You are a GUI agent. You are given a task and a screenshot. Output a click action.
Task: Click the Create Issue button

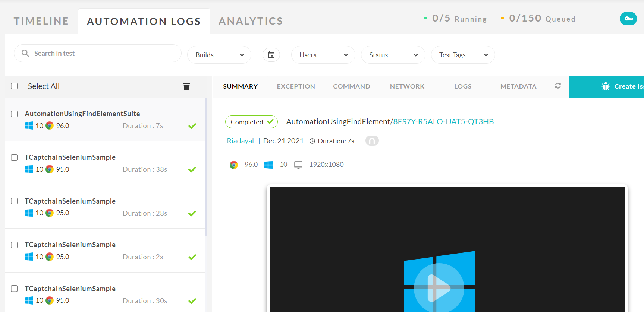(x=607, y=87)
